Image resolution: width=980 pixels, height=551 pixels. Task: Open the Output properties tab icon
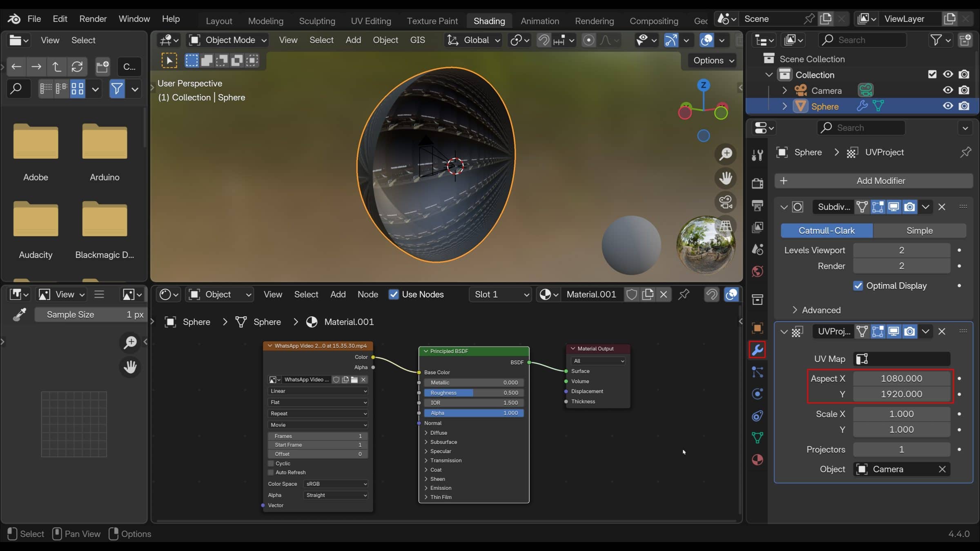(757, 205)
